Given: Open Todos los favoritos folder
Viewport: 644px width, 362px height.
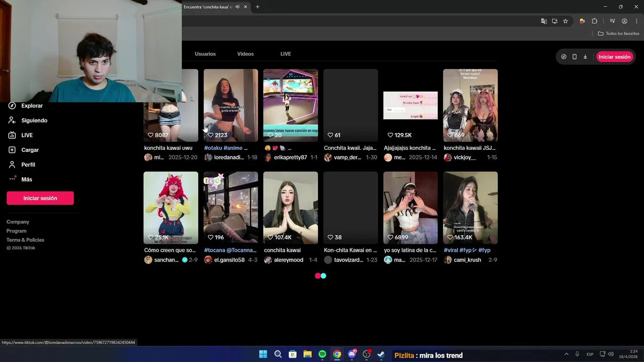Looking at the screenshot, I should tap(618, 33).
